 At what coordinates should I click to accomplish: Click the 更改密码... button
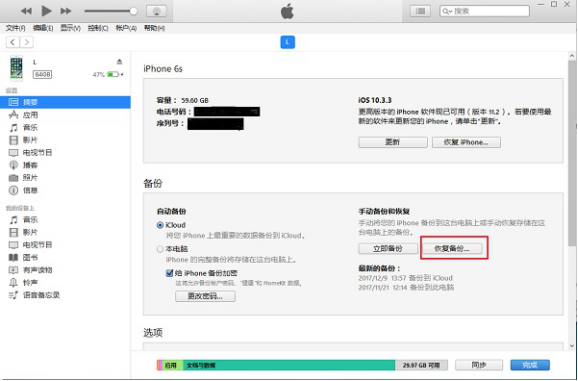tap(205, 296)
